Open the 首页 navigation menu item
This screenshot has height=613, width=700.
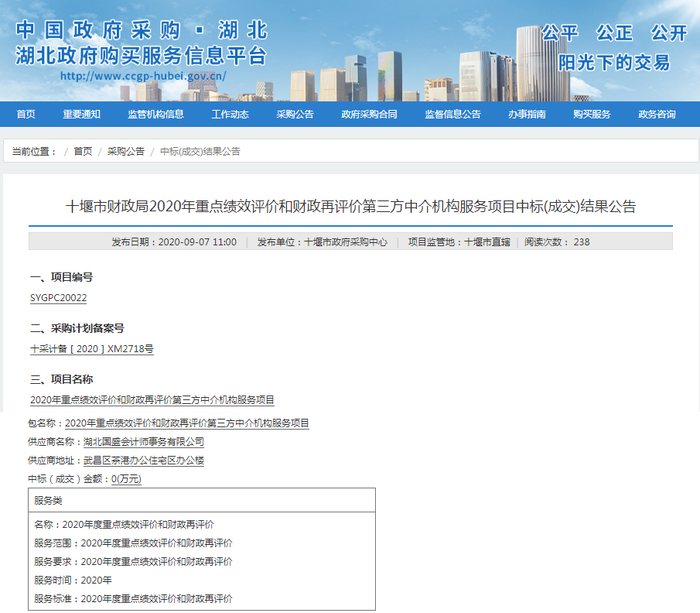[x=26, y=115]
